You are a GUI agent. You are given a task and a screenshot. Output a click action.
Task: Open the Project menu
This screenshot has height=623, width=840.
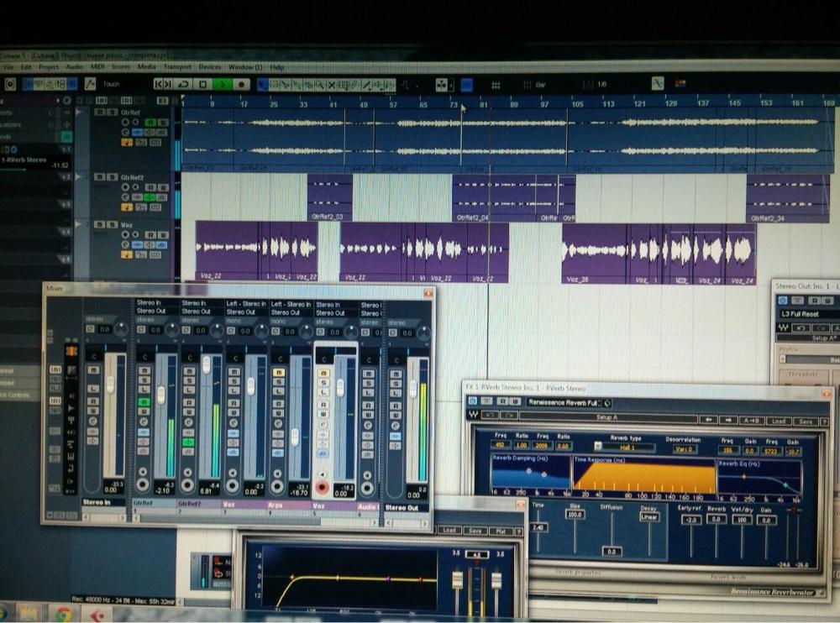[48, 67]
